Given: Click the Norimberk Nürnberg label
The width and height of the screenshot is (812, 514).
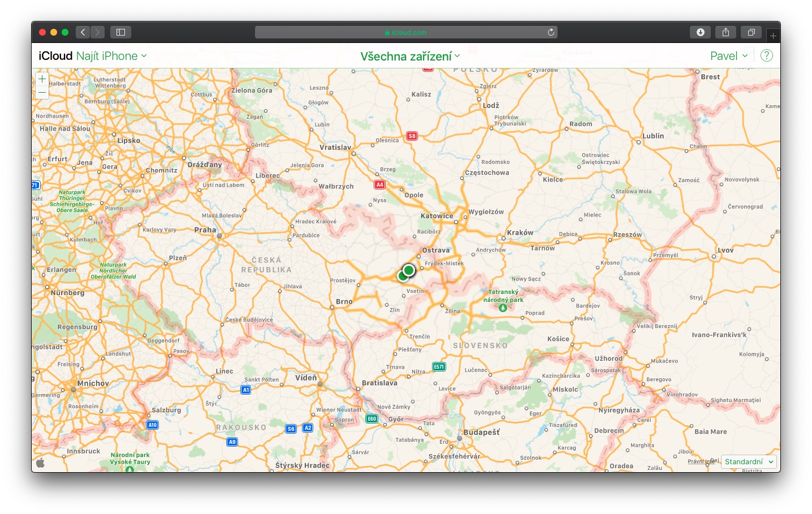Looking at the screenshot, I should point(67,292).
